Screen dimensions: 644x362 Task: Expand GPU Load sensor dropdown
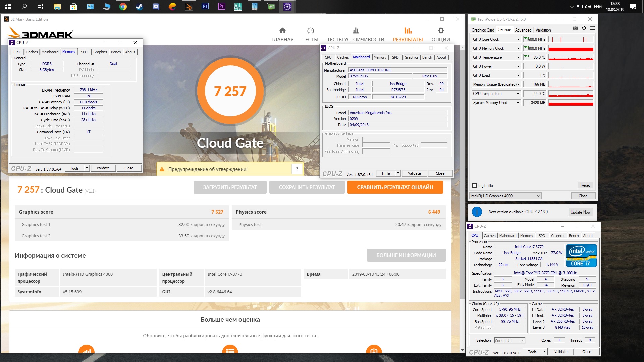click(518, 75)
